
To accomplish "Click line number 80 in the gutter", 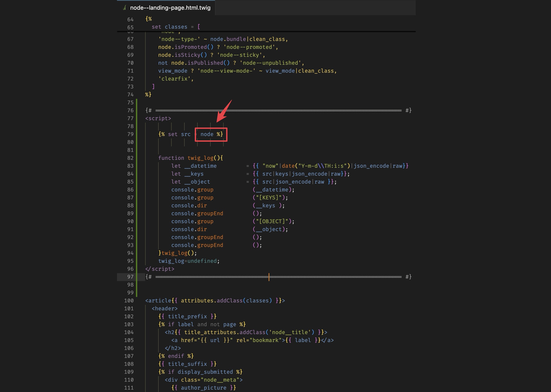I will (130, 142).
